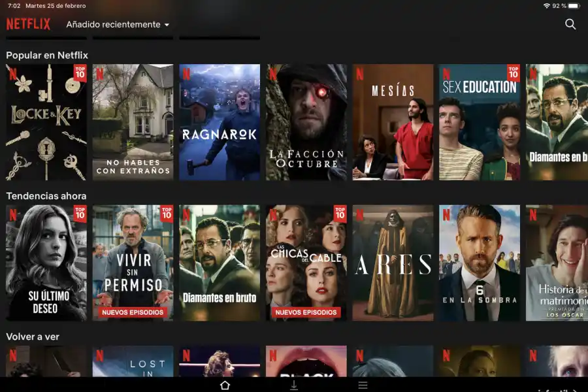Image resolution: width=588 pixels, height=392 pixels.
Task: Open search with the magnifying glass icon
Action: 570,24
